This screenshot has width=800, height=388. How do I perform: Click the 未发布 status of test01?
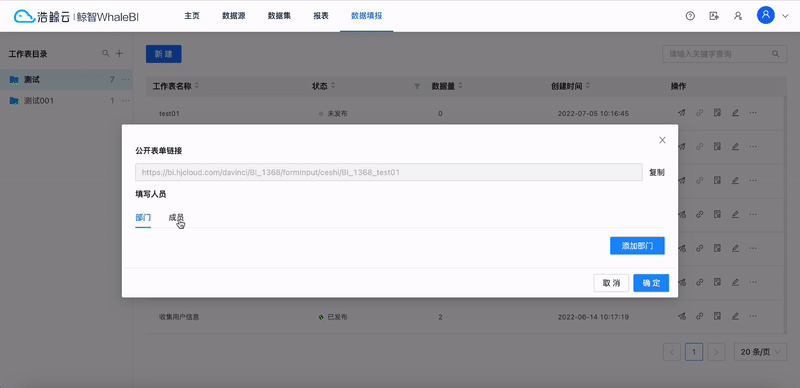click(x=333, y=113)
